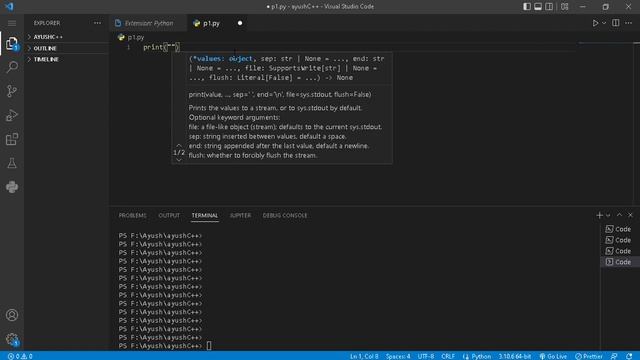Change indentation via Spaces: 4
The width and height of the screenshot is (640, 360).
click(398, 356)
